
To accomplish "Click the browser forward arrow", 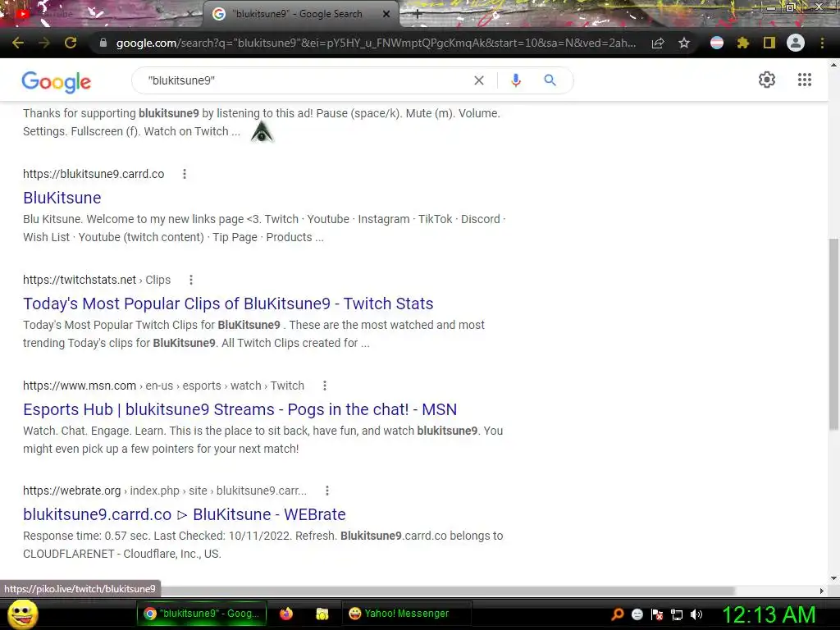I will pyautogui.click(x=44, y=43).
